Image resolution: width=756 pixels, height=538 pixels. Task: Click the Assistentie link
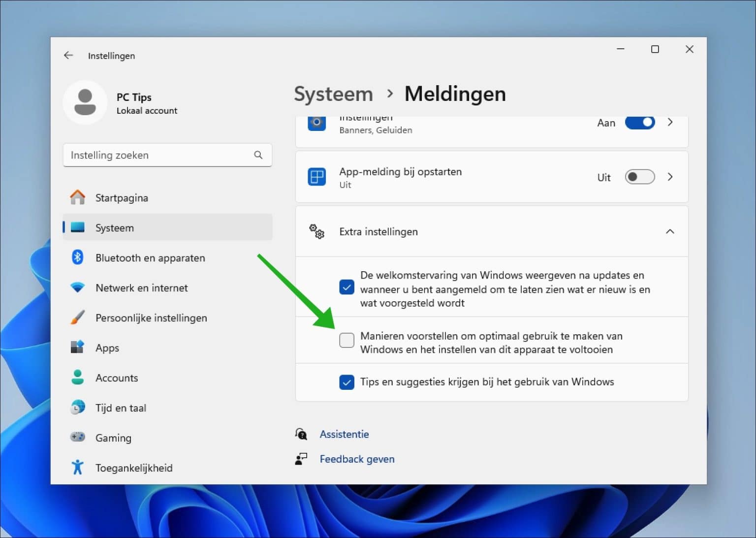[x=344, y=434]
